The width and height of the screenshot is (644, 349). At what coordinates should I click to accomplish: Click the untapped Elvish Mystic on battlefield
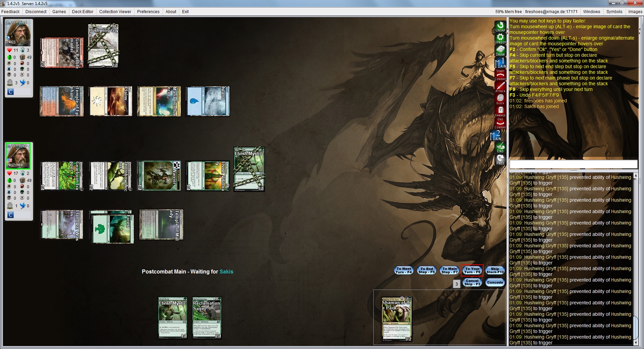[x=249, y=169]
